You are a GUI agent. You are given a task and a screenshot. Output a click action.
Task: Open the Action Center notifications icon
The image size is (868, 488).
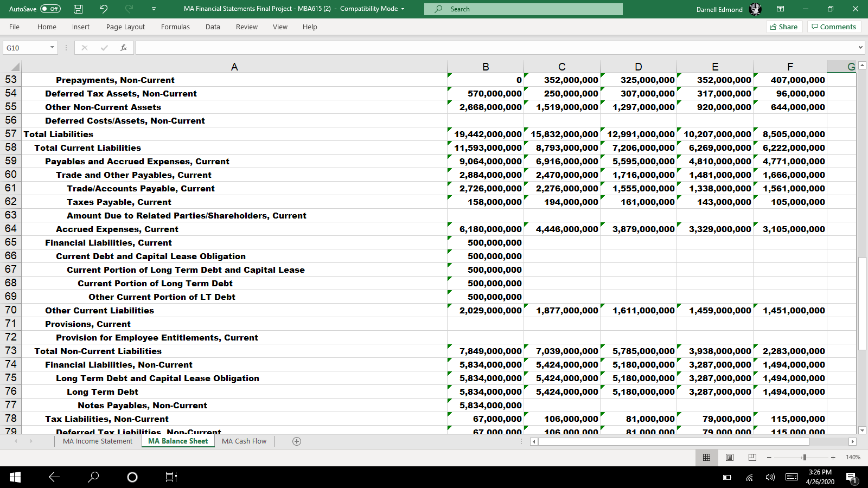coord(851,478)
